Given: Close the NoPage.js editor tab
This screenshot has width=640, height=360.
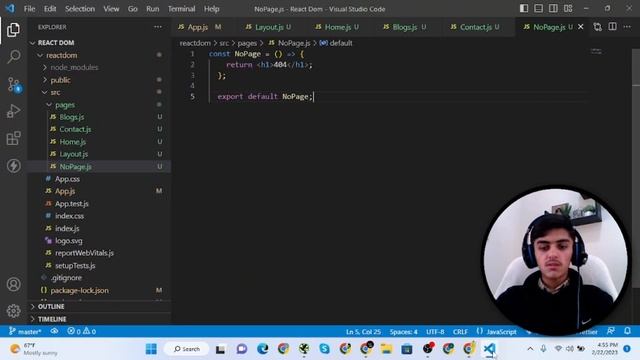Looking at the screenshot, I should click(580, 27).
